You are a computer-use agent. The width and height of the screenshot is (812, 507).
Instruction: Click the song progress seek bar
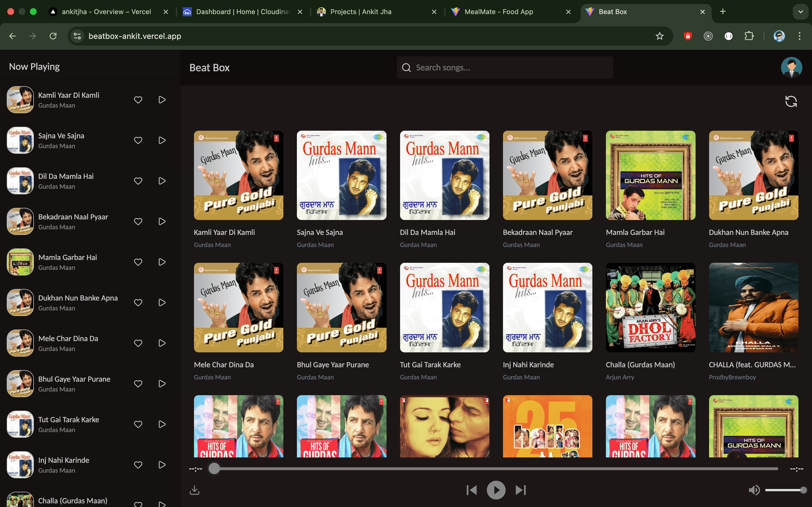coord(495,469)
